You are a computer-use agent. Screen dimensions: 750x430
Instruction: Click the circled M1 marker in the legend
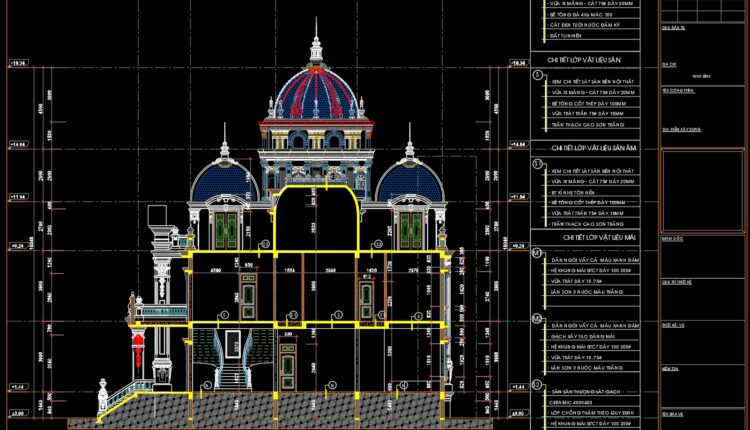click(537, 253)
